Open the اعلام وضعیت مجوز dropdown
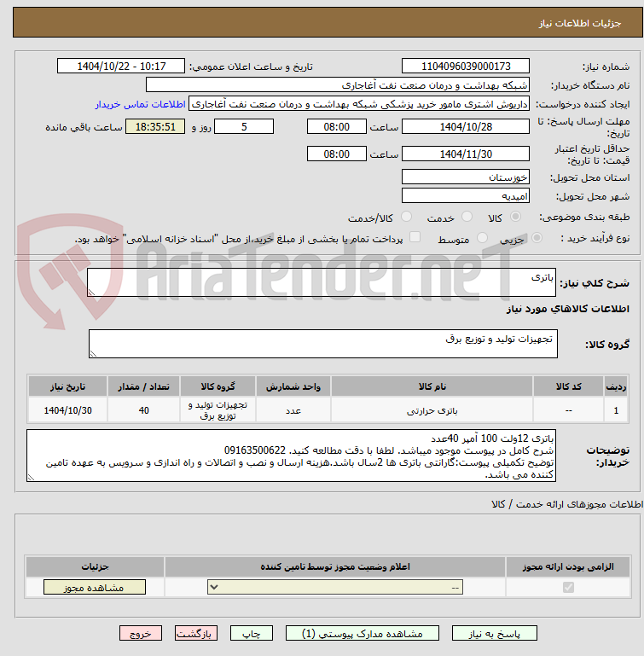This screenshot has height=656, width=644. (x=335, y=588)
